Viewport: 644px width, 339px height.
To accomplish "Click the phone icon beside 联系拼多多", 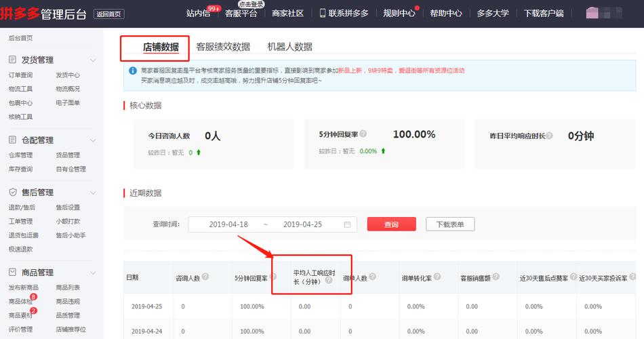I will coord(323,13).
